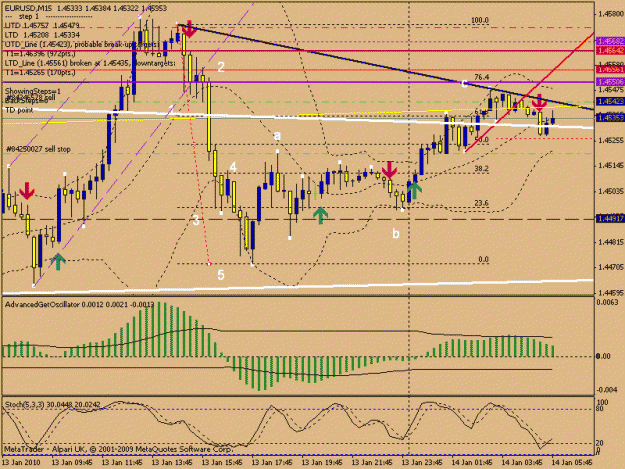Viewport: 625px width, 469px height.
Task: Click the red down arrow below wave label c
Action: pos(539,103)
